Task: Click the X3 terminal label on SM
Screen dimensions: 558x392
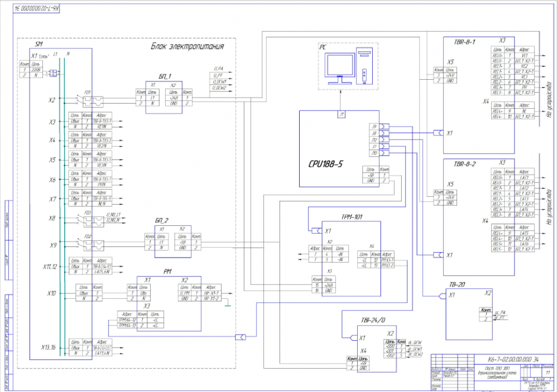Action: [x=52, y=122]
